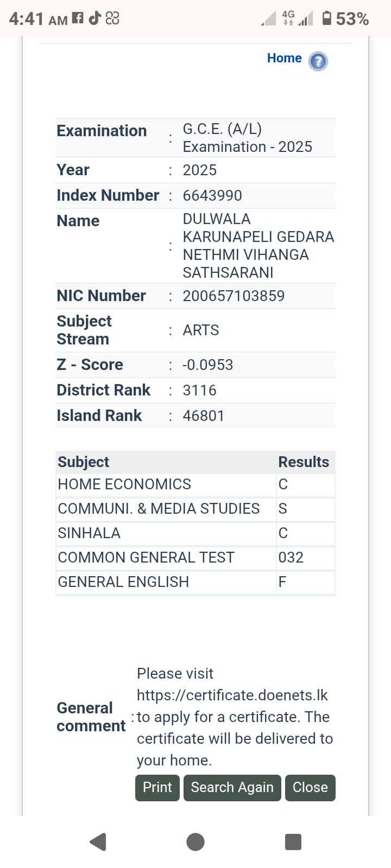The height and width of the screenshot is (868, 391).
Task: Tap the 4G signal indicator icon
Action: (x=288, y=18)
